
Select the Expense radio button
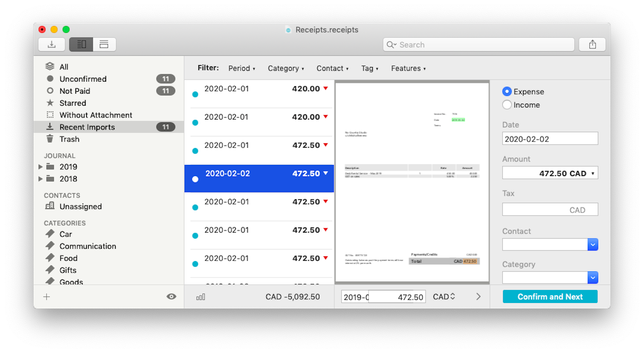coord(507,91)
